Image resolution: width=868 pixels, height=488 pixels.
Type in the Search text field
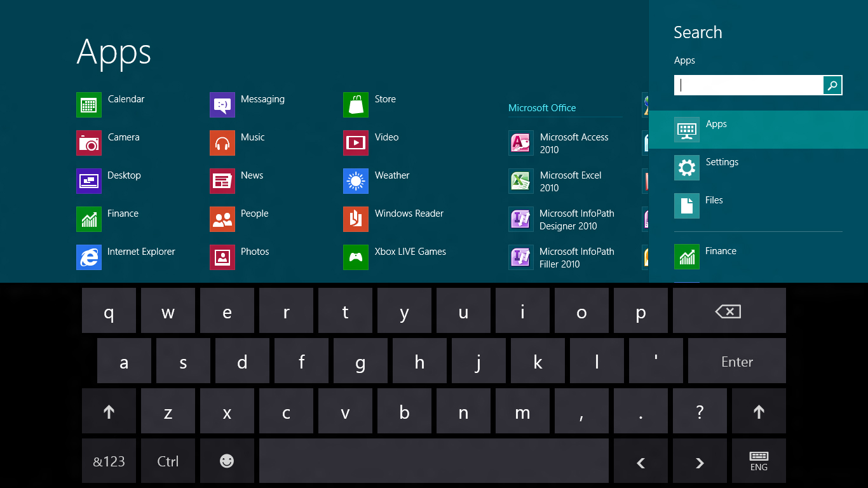[749, 85]
